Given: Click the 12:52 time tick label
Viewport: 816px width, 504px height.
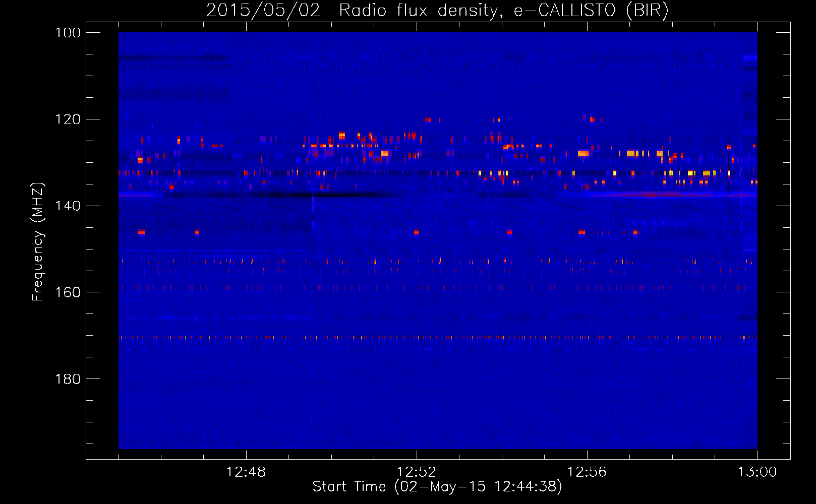Looking at the screenshot, I should [x=417, y=472].
